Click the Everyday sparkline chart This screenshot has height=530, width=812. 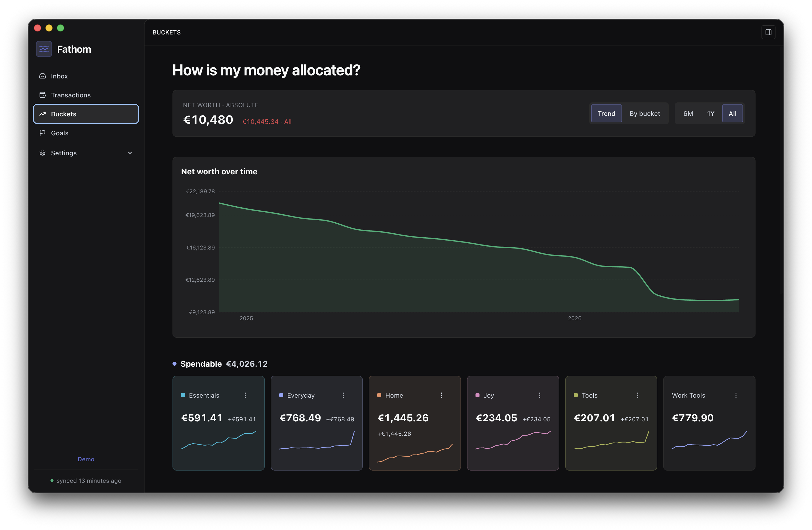[x=317, y=440]
